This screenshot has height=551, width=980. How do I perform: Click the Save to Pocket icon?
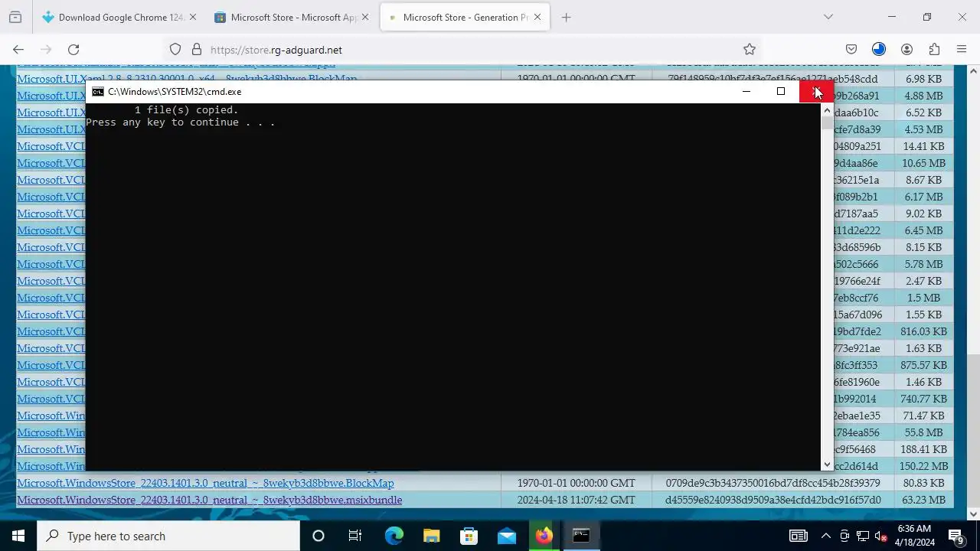(851, 50)
